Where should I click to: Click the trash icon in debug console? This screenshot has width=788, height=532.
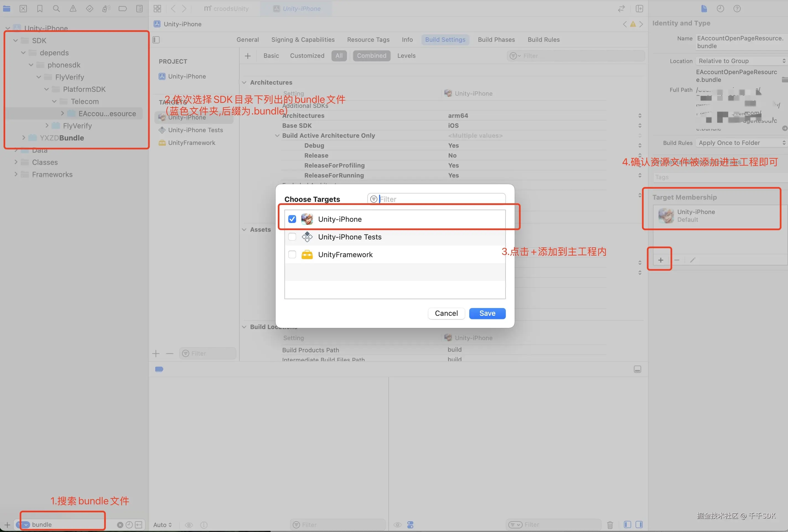[x=610, y=525]
